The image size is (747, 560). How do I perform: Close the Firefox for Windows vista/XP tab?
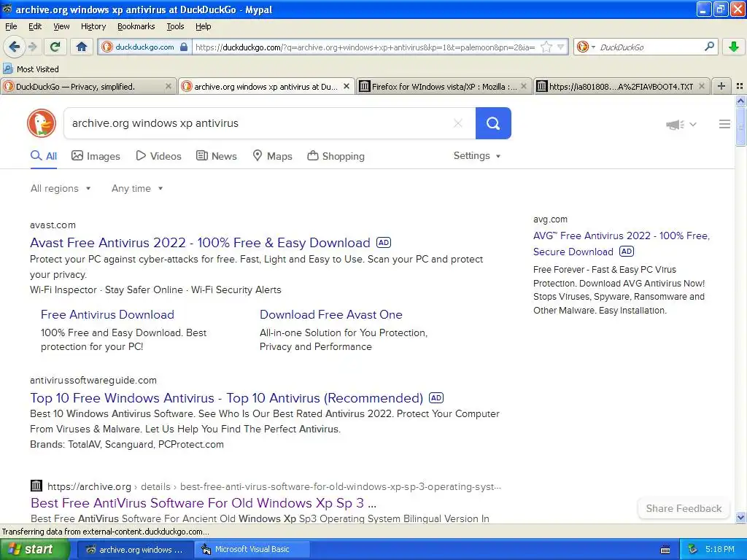click(x=524, y=86)
